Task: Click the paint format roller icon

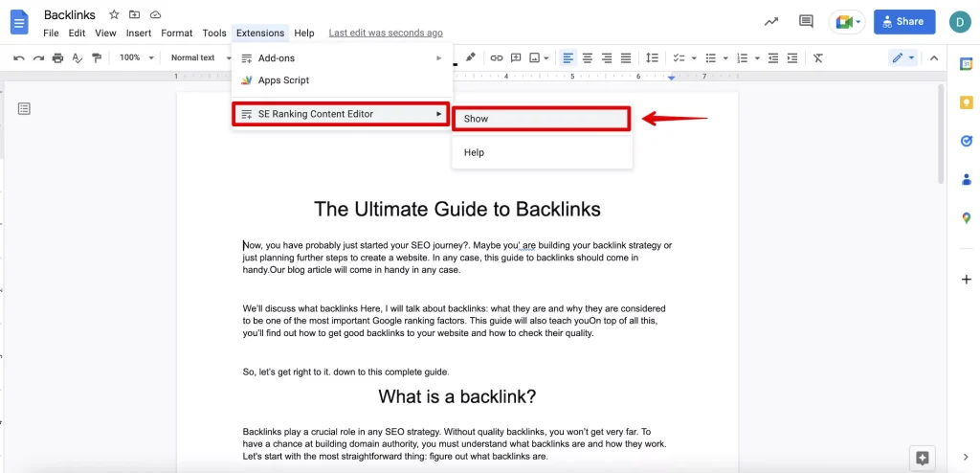Action: click(97, 58)
